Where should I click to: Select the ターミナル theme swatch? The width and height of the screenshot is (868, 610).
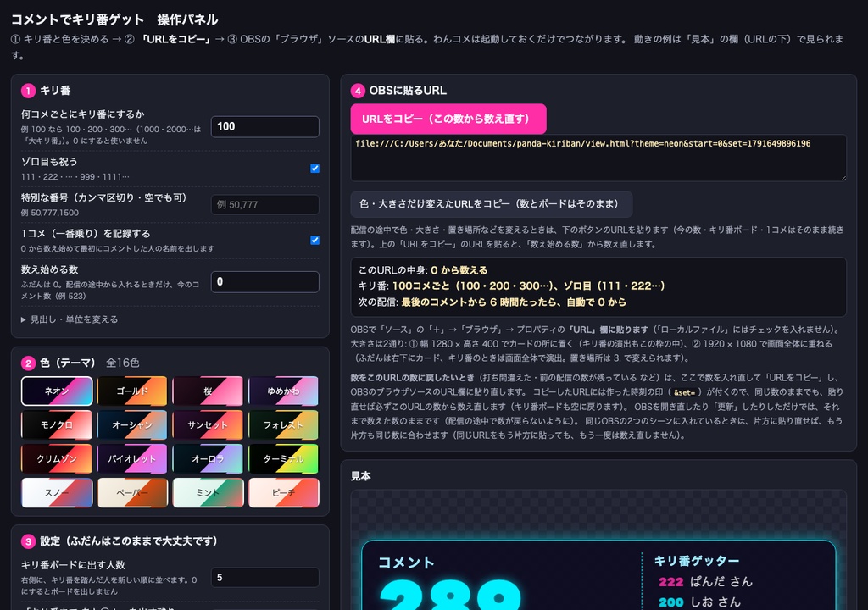pyautogui.click(x=283, y=458)
